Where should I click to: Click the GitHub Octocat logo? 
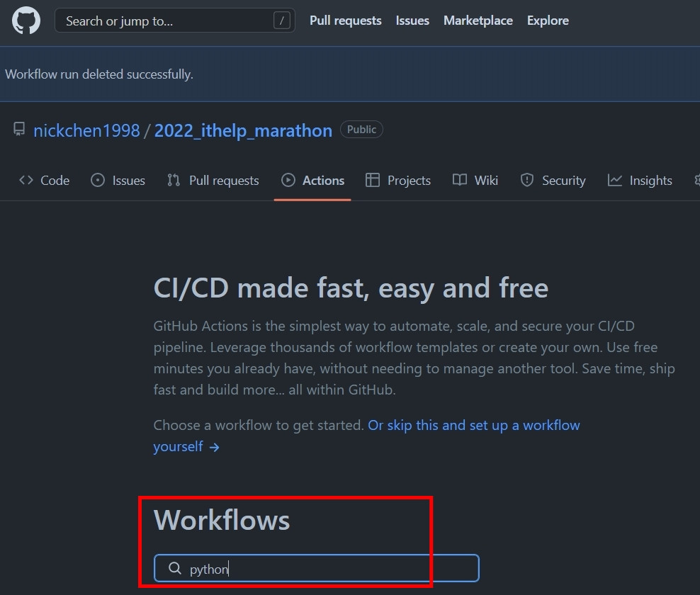point(26,21)
